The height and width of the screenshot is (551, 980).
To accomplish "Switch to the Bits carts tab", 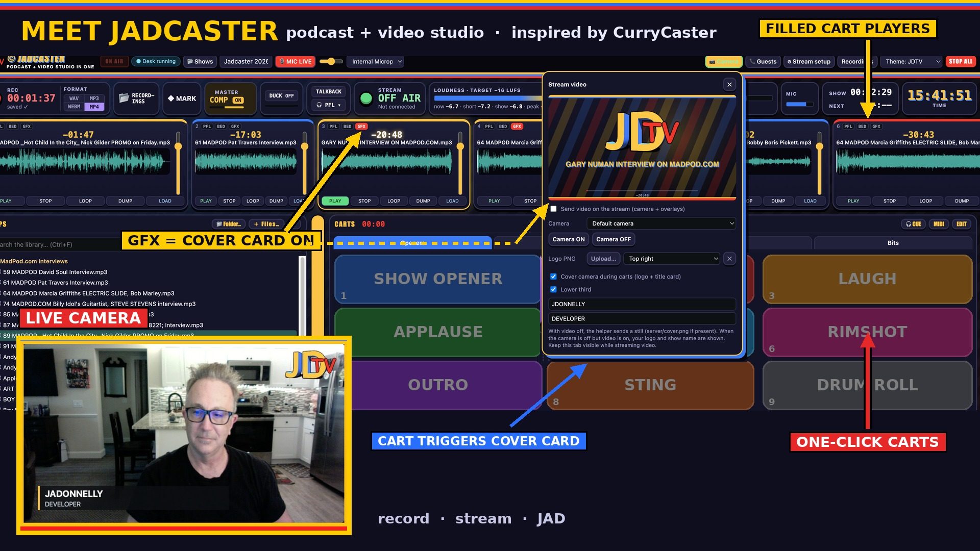I will (x=892, y=243).
